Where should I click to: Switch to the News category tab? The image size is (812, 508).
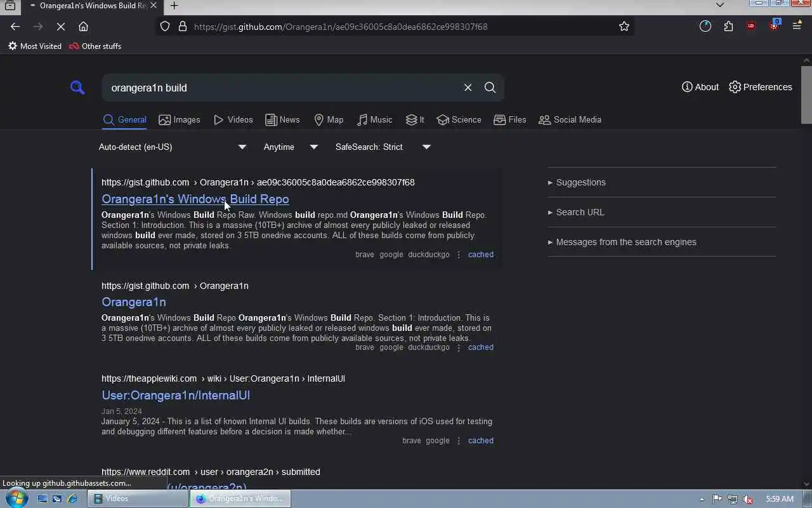(x=282, y=119)
